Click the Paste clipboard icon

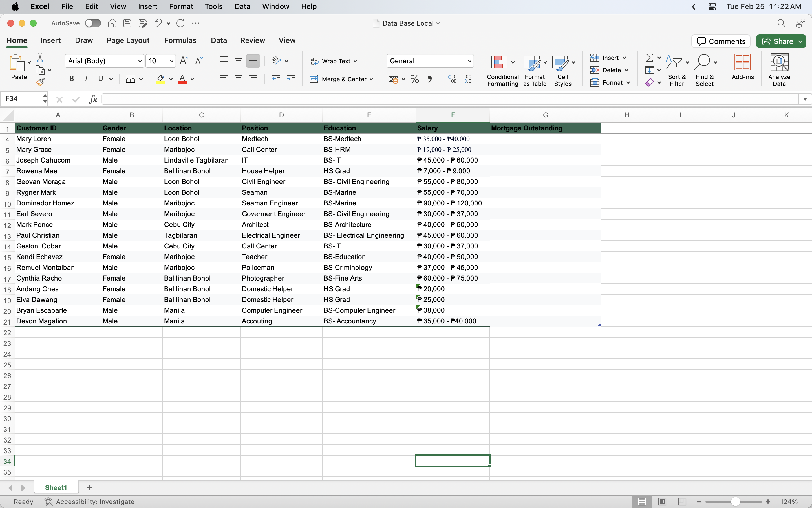pos(17,63)
